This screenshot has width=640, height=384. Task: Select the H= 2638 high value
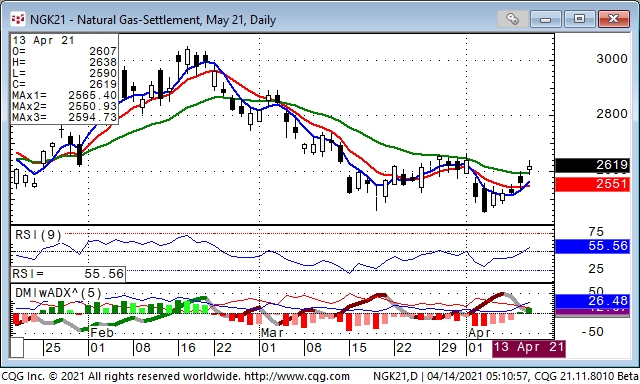coord(64,62)
